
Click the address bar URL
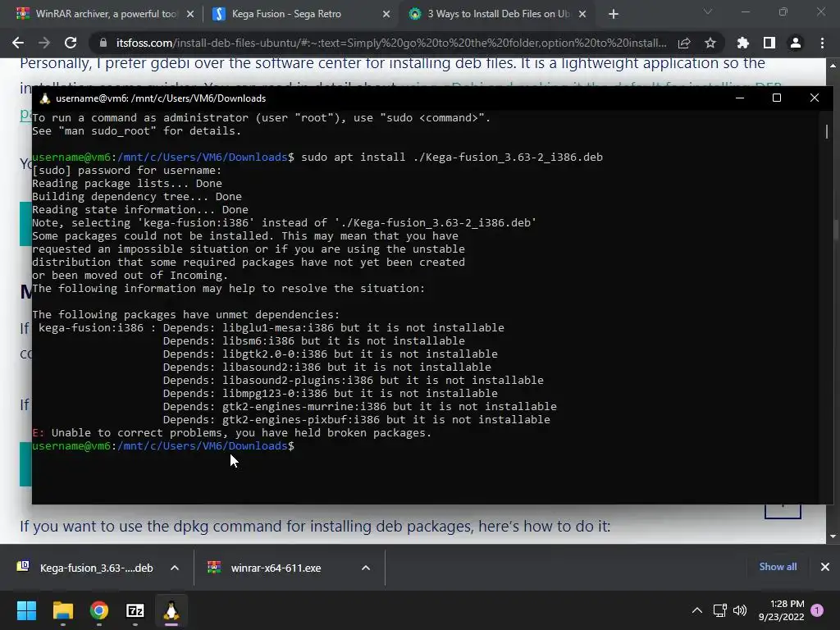(391, 43)
